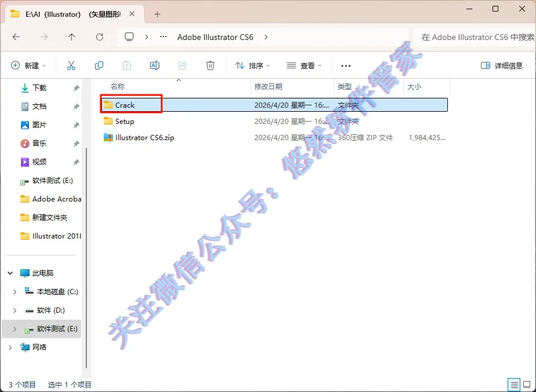Open 图片 in the sidebar
536x392 pixels.
coord(39,124)
